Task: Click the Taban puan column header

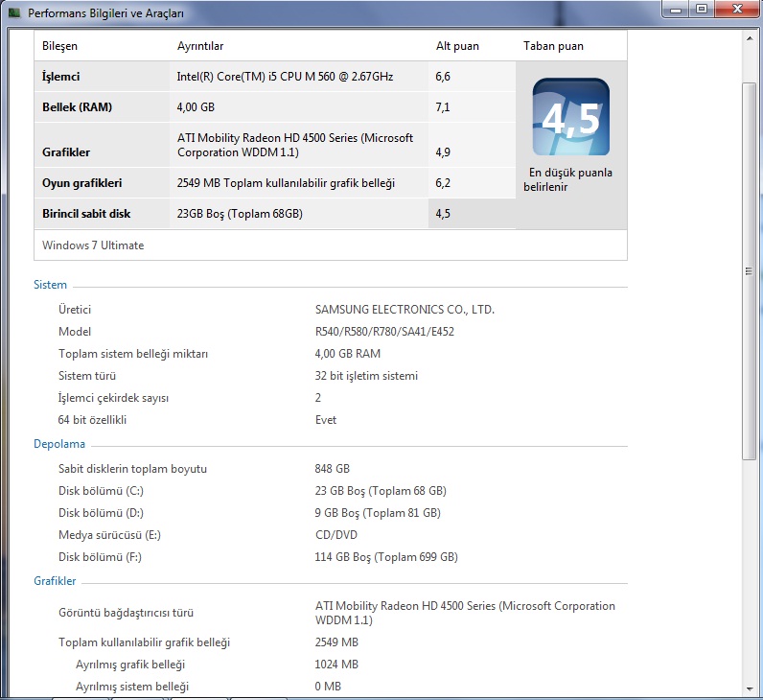Action: click(553, 46)
